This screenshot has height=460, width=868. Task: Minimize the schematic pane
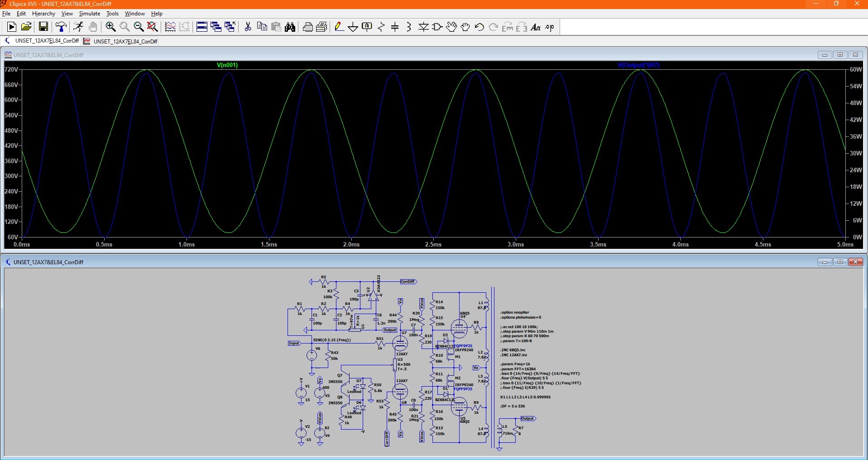point(825,262)
